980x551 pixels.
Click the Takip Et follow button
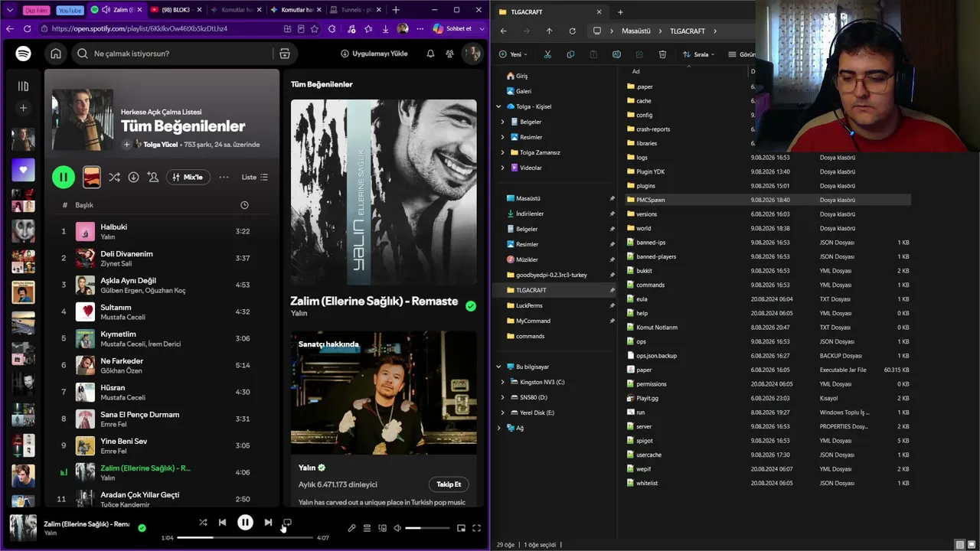[449, 484]
